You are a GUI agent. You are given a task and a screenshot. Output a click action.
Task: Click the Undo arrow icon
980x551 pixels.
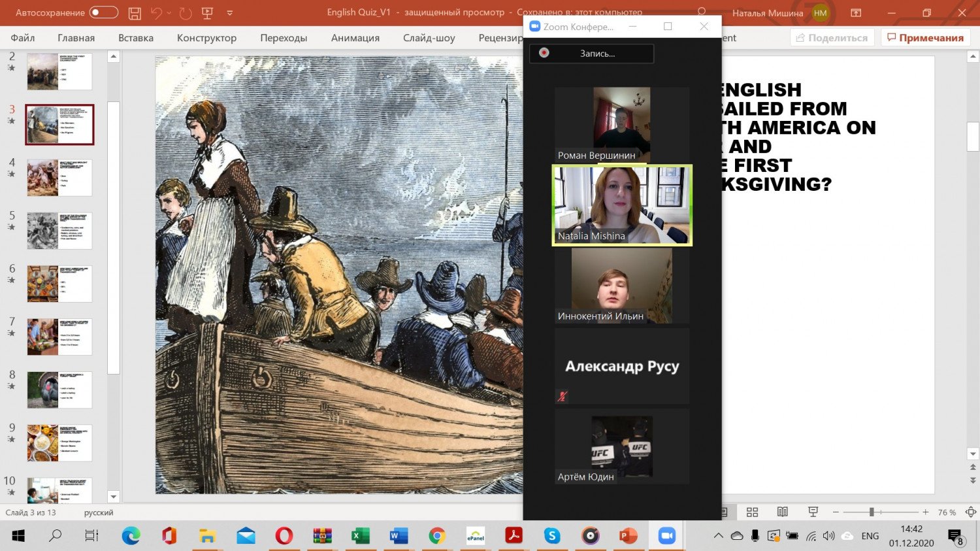156,12
